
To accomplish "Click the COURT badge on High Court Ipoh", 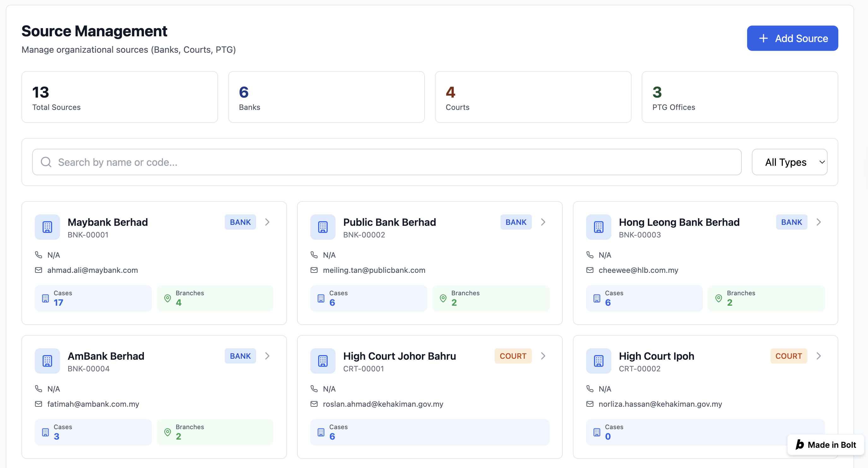I will click(788, 356).
